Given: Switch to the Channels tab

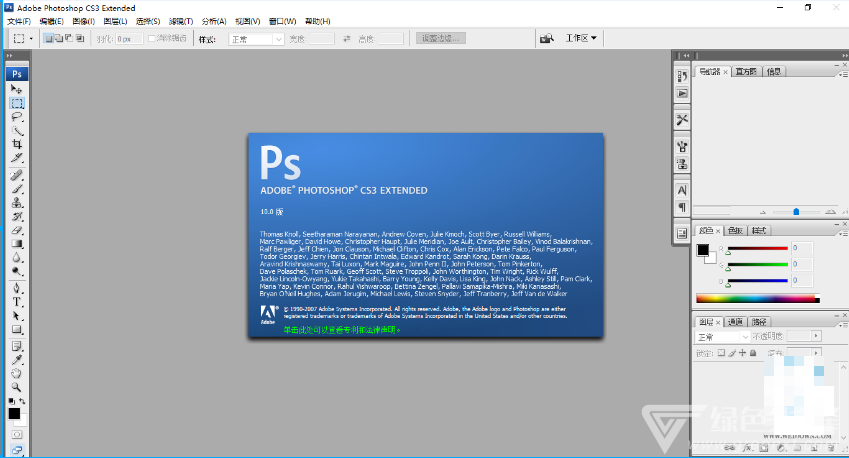Looking at the screenshot, I should pos(735,322).
